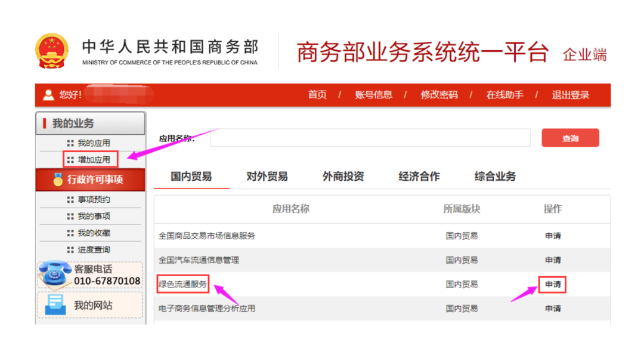Image resolution: width=644 pixels, height=355 pixels.
Task: Click the customer service phone number 010-67870108
Action: (x=107, y=281)
